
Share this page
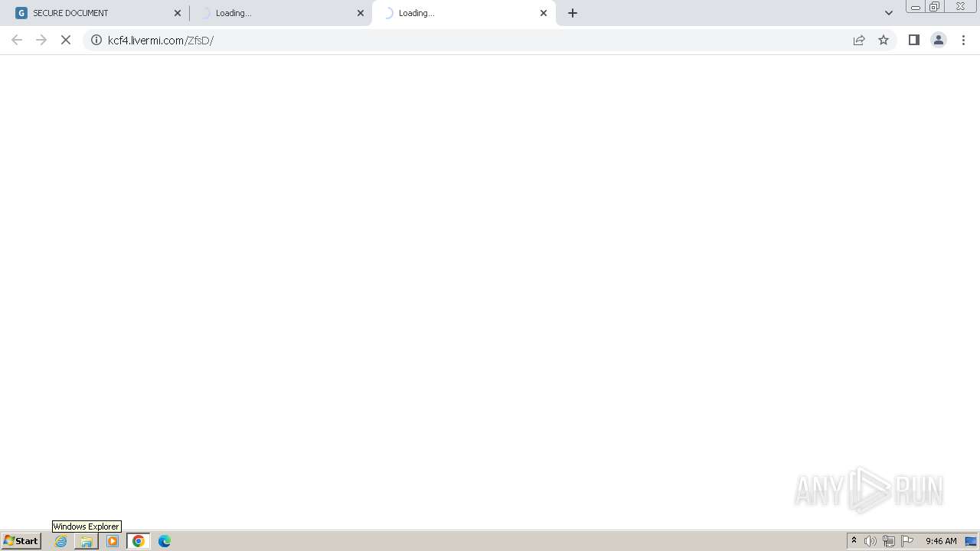859,40
